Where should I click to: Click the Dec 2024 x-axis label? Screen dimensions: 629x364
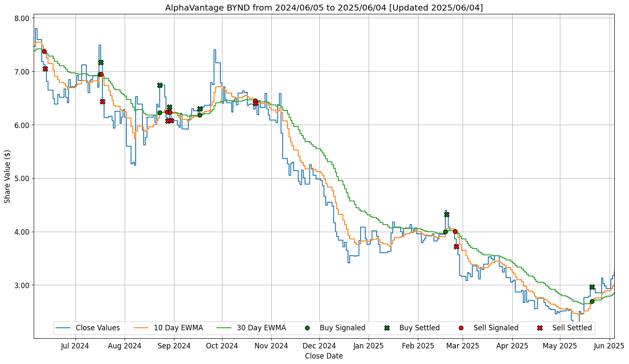[319, 346]
